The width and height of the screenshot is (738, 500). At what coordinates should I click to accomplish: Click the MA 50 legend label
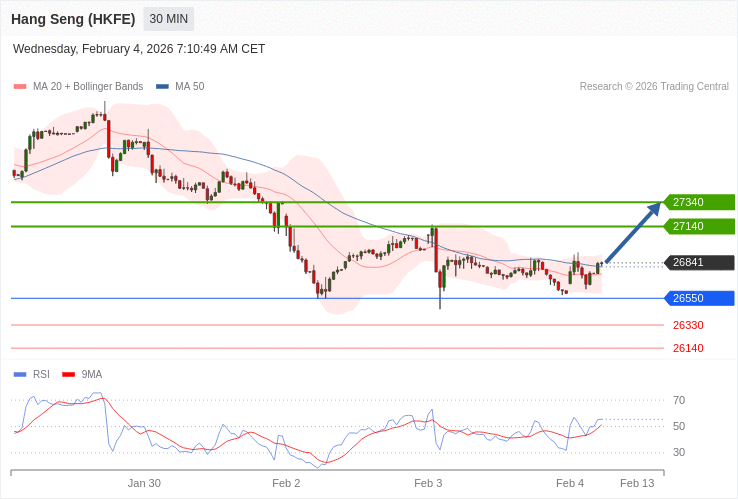coord(190,87)
